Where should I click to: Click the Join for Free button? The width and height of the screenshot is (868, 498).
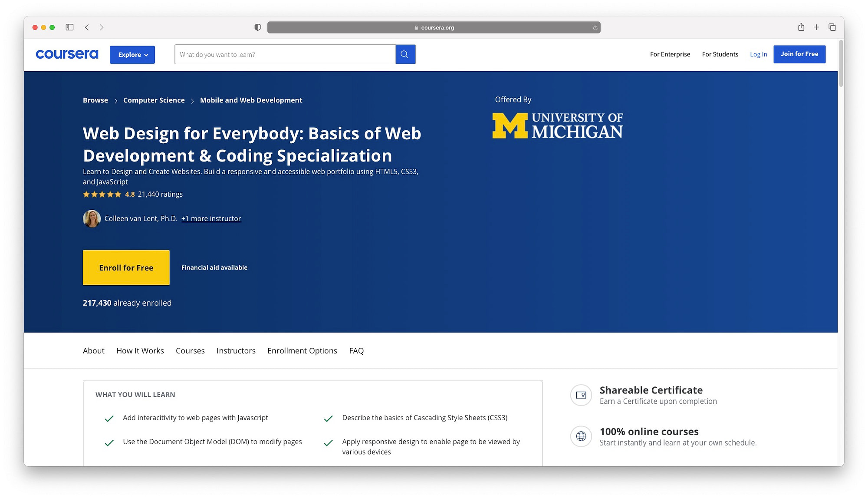click(x=799, y=54)
